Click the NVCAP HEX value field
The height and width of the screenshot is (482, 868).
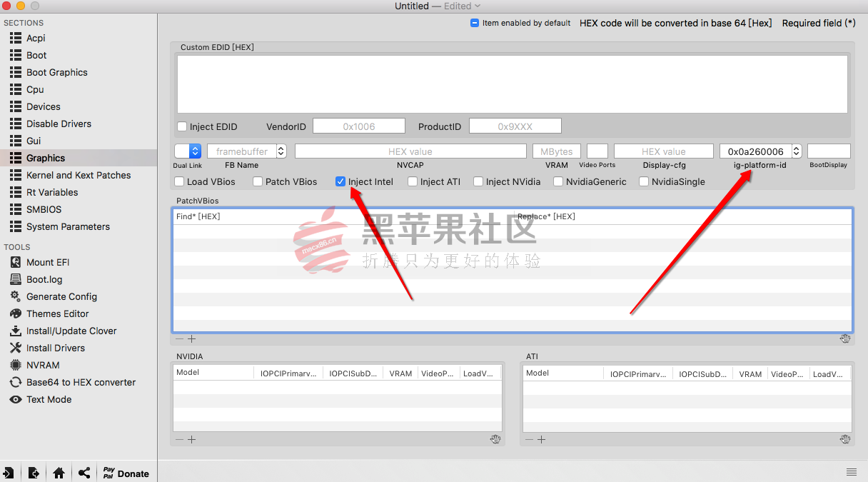[x=410, y=151]
